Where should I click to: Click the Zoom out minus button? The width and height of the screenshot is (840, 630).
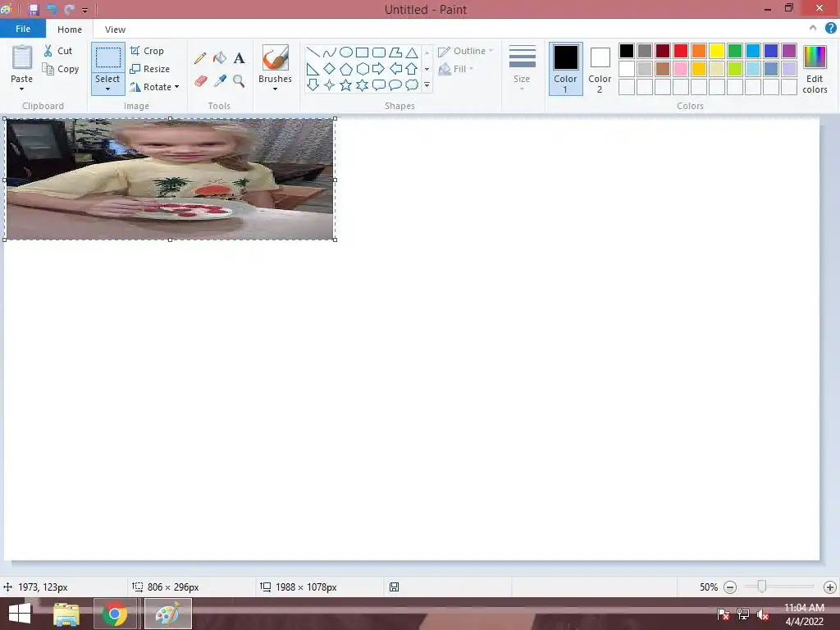[x=729, y=587]
